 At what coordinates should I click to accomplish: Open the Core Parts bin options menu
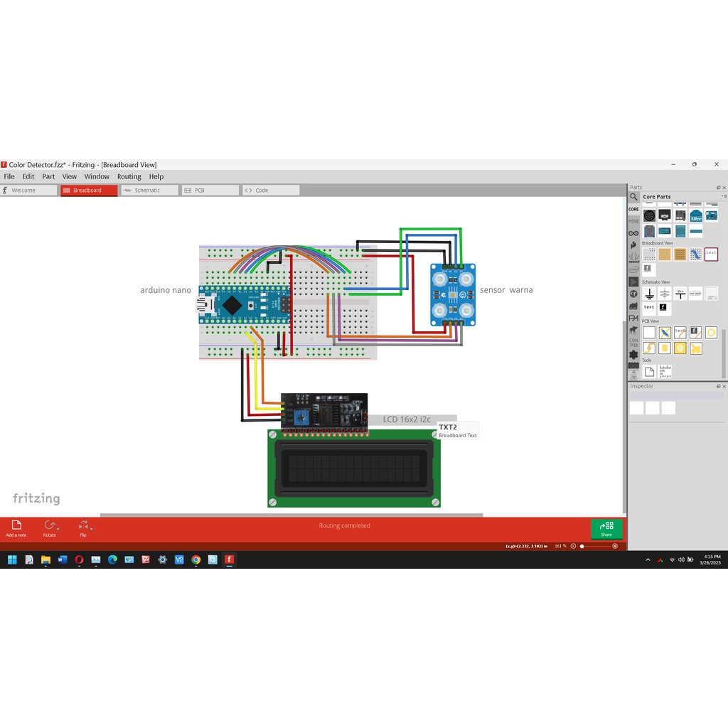pos(724,196)
